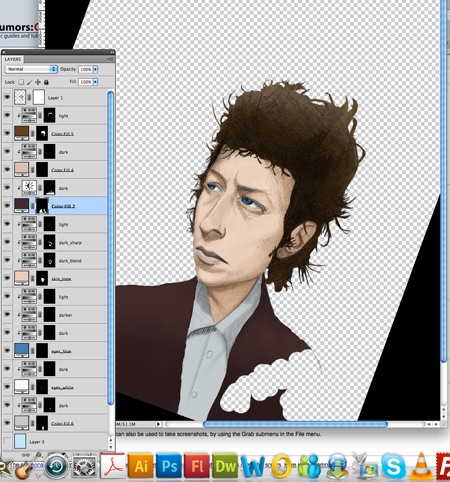
Task: Click canvas vertical scrollbar down arrow
Action: [x=443, y=417]
